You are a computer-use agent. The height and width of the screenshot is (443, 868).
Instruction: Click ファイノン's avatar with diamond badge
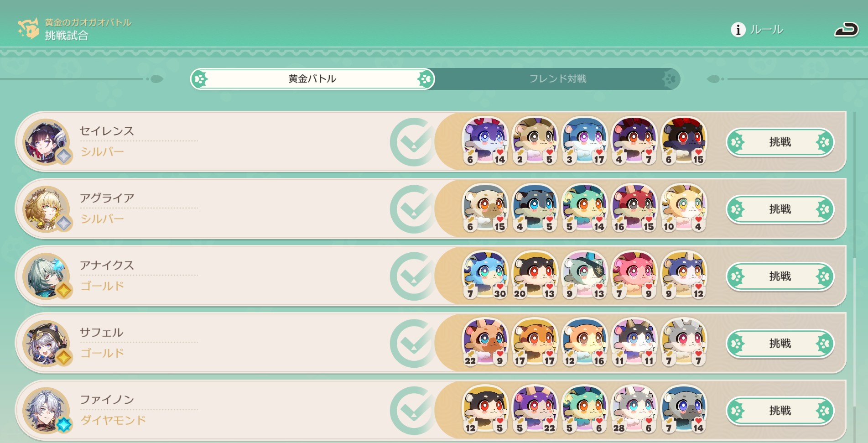click(x=46, y=410)
